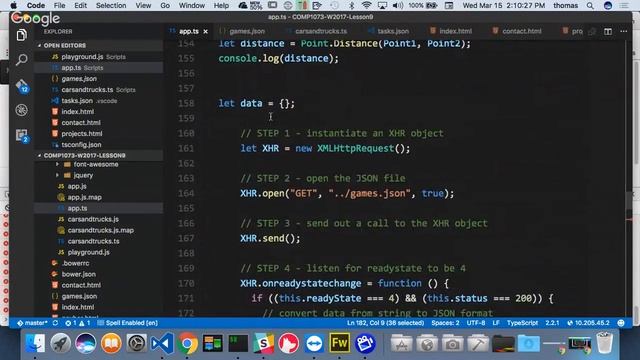Toggle Spell Enabled (en) in status bar
This screenshot has height=360, width=640.
pos(127,323)
